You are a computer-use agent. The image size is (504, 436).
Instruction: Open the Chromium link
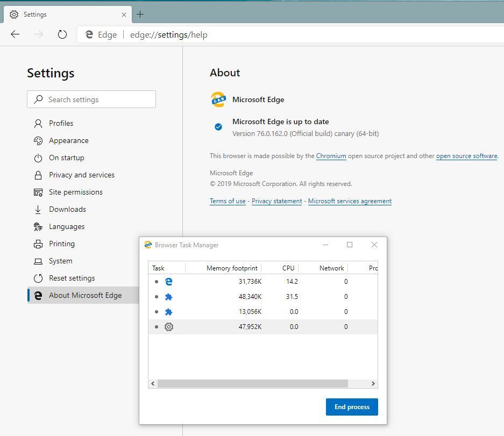pyautogui.click(x=331, y=156)
